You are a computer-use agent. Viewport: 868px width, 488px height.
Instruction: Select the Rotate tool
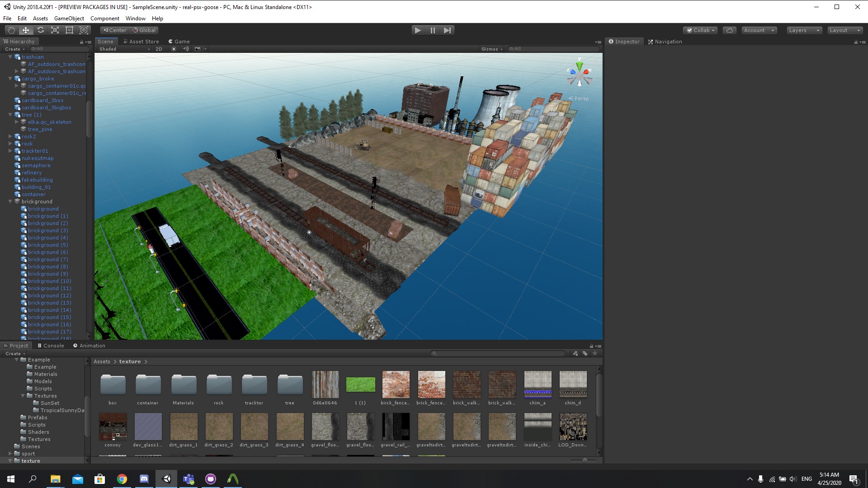pyautogui.click(x=40, y=30)
